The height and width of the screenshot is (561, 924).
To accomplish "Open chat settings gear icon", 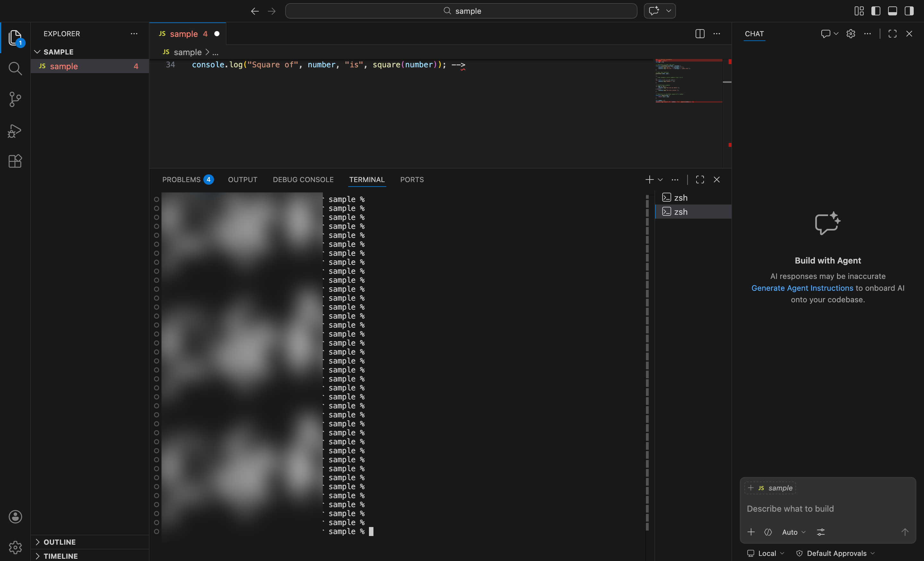I will pos(851,34).
